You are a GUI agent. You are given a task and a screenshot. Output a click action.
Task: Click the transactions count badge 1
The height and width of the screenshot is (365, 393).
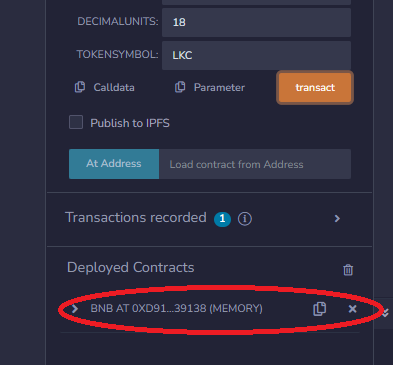[222, 219]
